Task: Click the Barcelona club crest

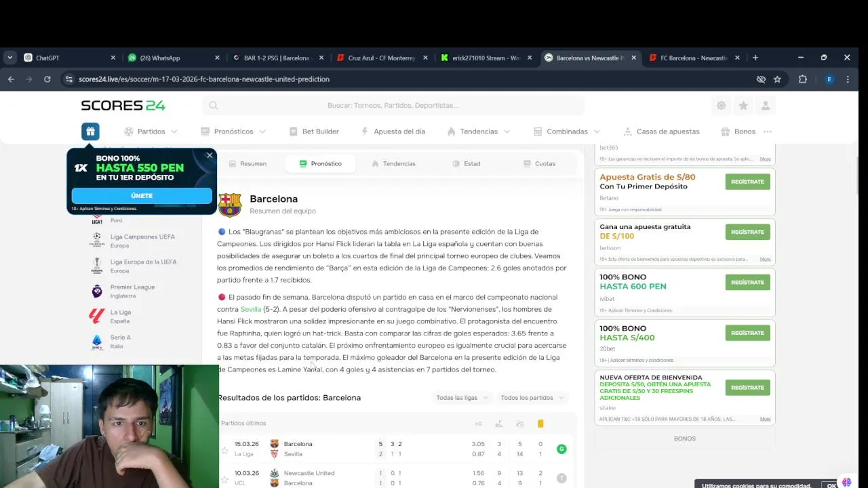Action: click(x=230, y=205)
